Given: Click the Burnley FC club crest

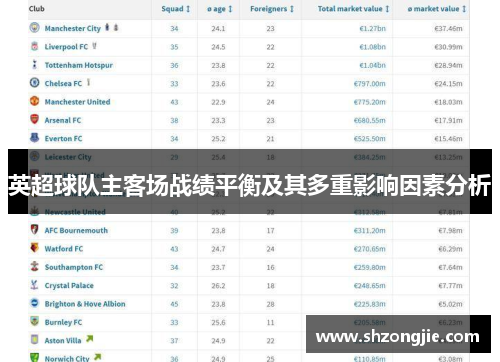Looking at the screenshot, I should 34,321.
